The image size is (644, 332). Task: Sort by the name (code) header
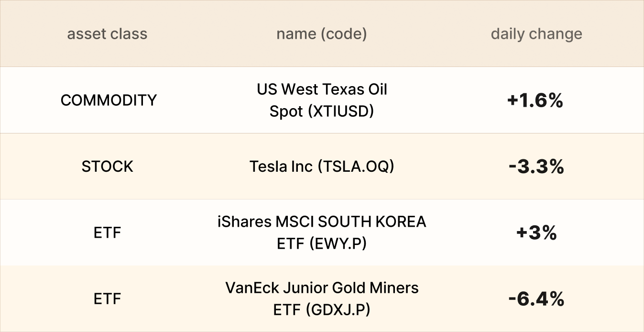(321, 34)
